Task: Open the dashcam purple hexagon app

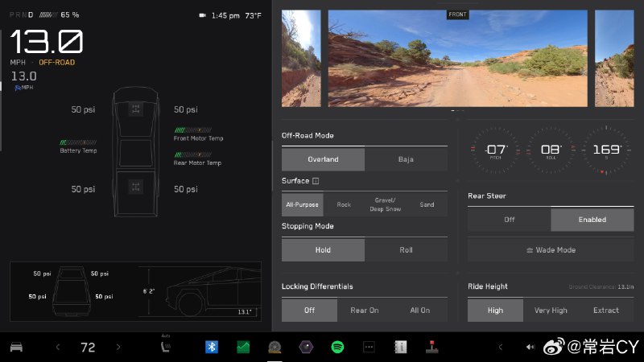Action: click(x=306, y=348)
